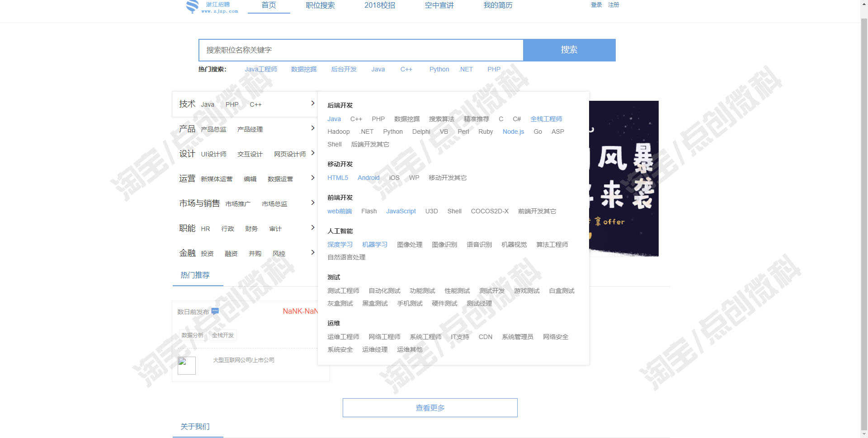This screenshot has height=438, width=868.
Task: Expand the 运营 category arrow
Action: 312,178
